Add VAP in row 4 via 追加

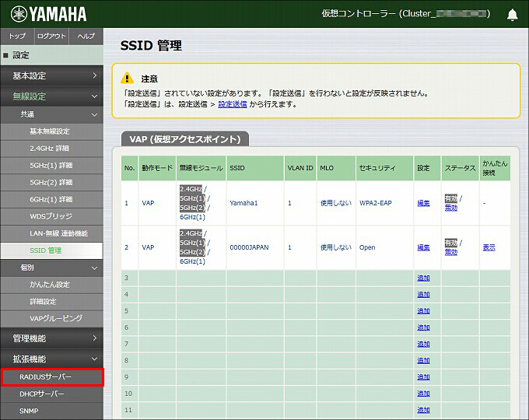click(423, 295)
